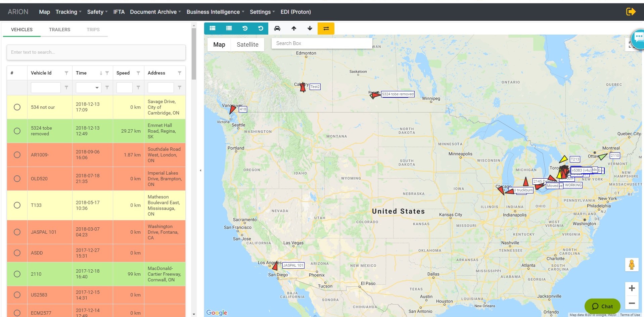The width and height of the screenshot is (644, 317).
Task: Click the map Search Box field
Action: pyautogui.click(x=322, y=43)
